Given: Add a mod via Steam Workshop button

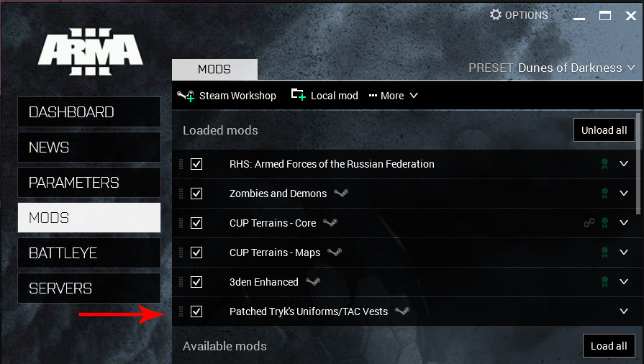Looking at the screenshot, I should click(x=227, y=96).
